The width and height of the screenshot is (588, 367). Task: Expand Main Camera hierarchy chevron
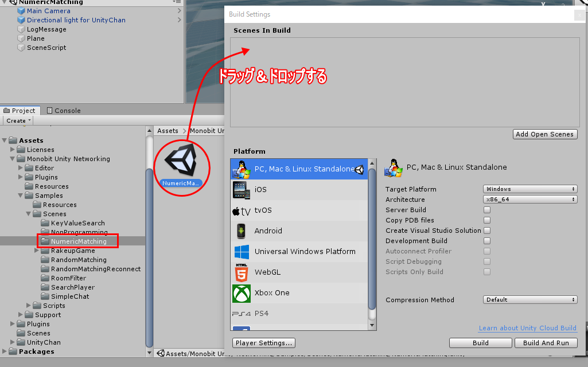[179, 11]
